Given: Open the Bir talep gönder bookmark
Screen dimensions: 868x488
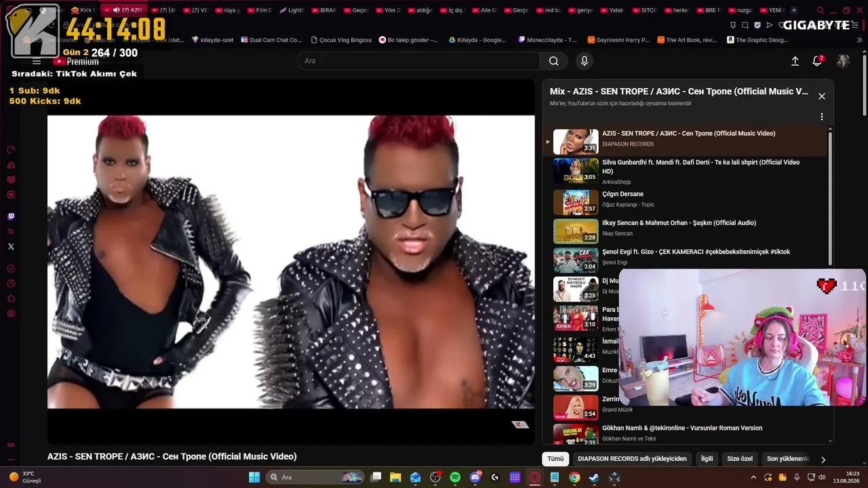Looking at the screenshot, I should click(x=408, y=40).
